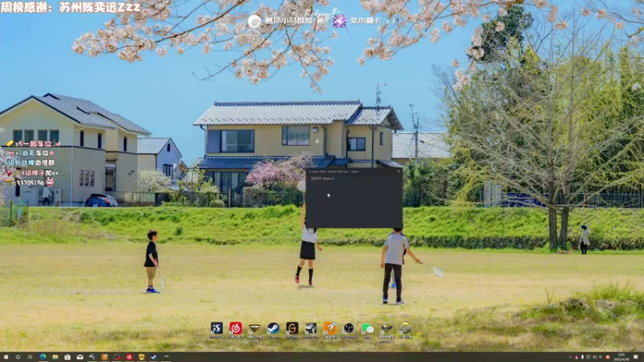Click the Cortana search circle in taskbar
The width and height of the screenshot is (644, 362).
(x=18, y=357)
